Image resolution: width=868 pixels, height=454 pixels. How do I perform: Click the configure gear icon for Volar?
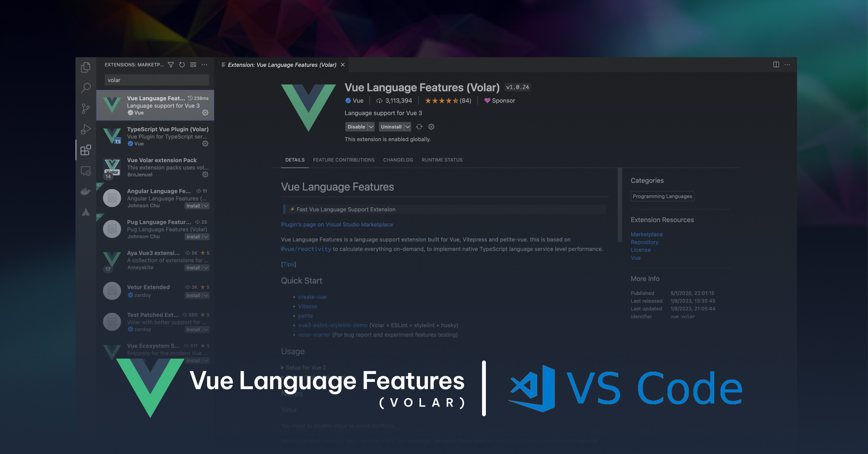point(205,113)
